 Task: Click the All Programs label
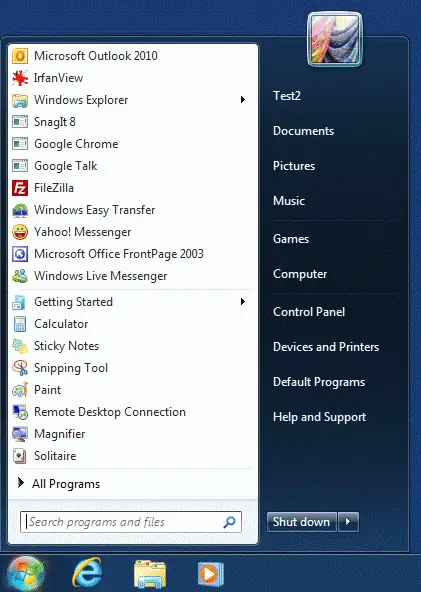tap(66, 484)
